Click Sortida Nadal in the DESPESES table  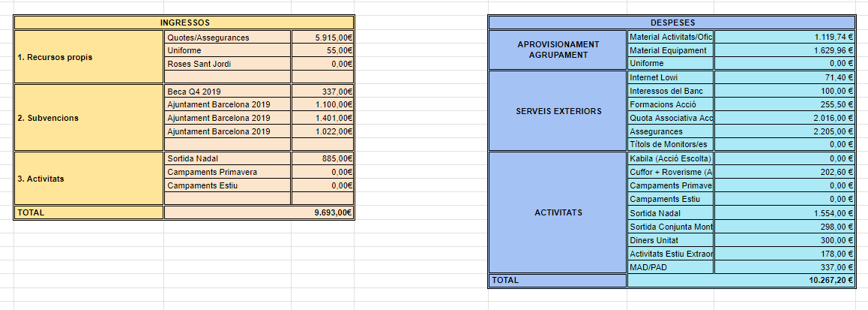[x=671, y=213]
